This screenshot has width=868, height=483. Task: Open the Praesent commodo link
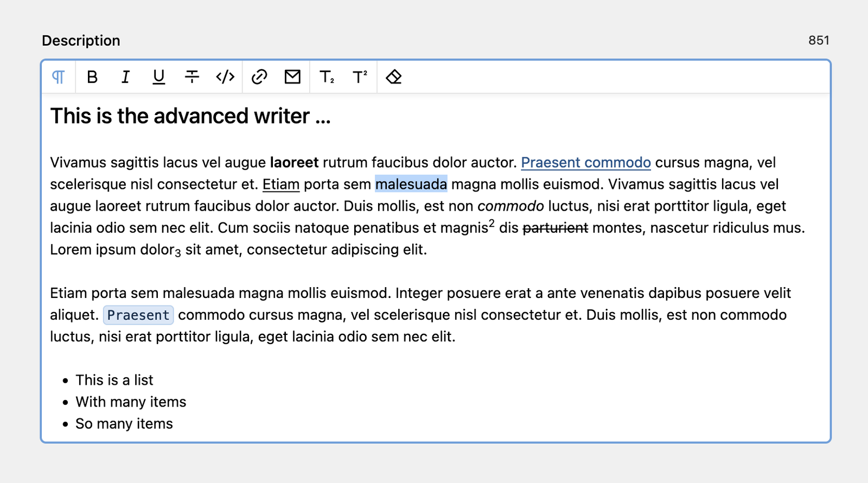(586, 163)
